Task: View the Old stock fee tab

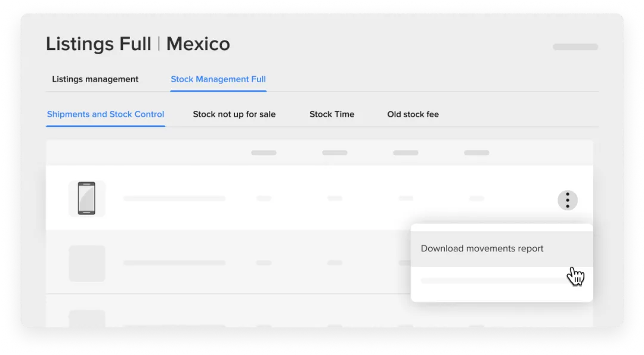Action: (x=413, y=114)
